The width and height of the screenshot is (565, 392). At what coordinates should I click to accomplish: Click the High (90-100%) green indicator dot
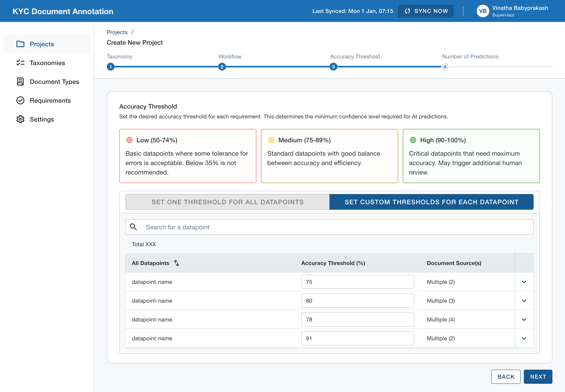pos(413,140)
